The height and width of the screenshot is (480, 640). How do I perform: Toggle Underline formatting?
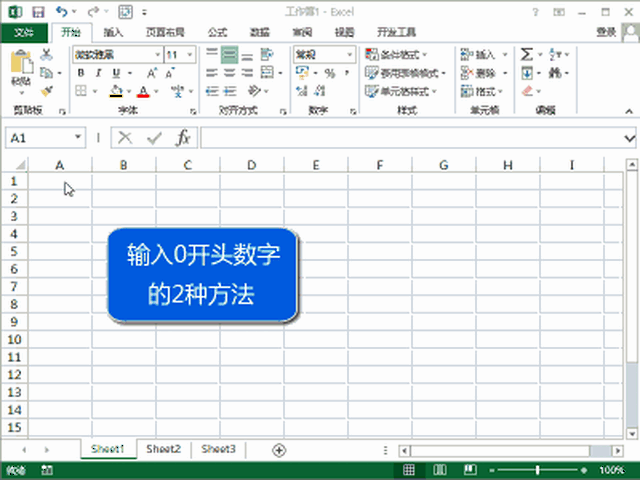tap(116, 73)
